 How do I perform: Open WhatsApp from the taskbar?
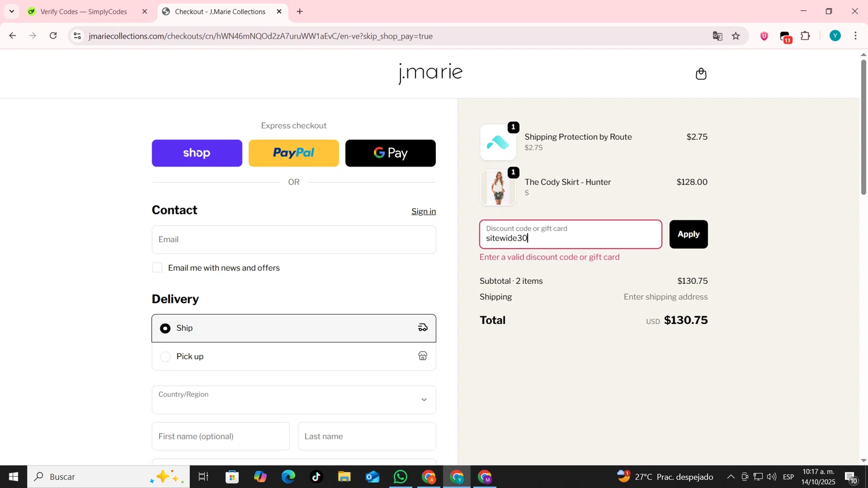(x=400, y=477)
